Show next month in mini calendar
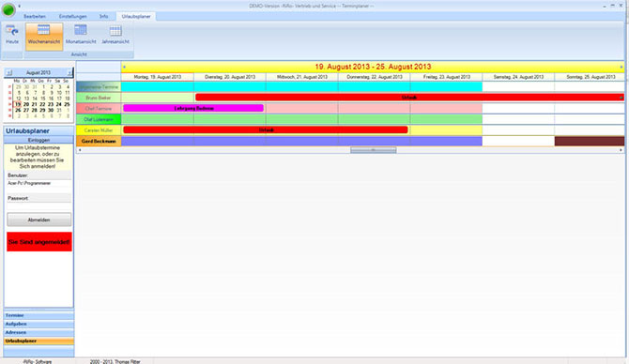 [69, 72]
